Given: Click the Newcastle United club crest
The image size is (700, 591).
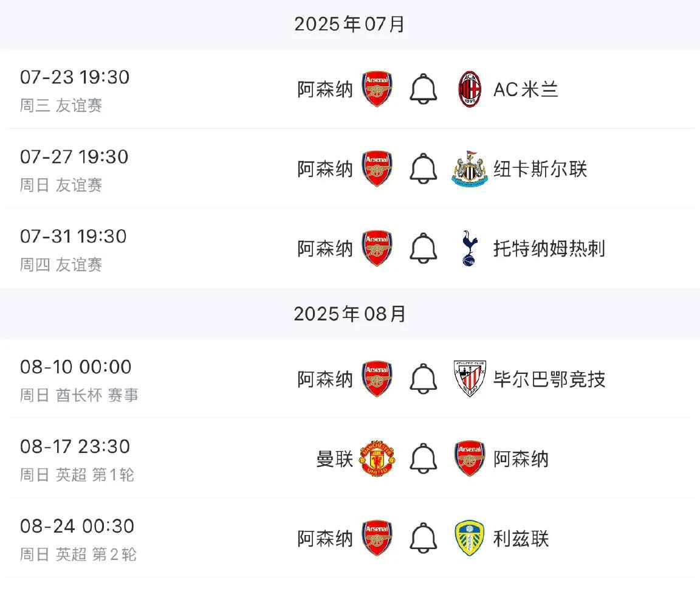Looking at the screenshot, I should point(470,169).
